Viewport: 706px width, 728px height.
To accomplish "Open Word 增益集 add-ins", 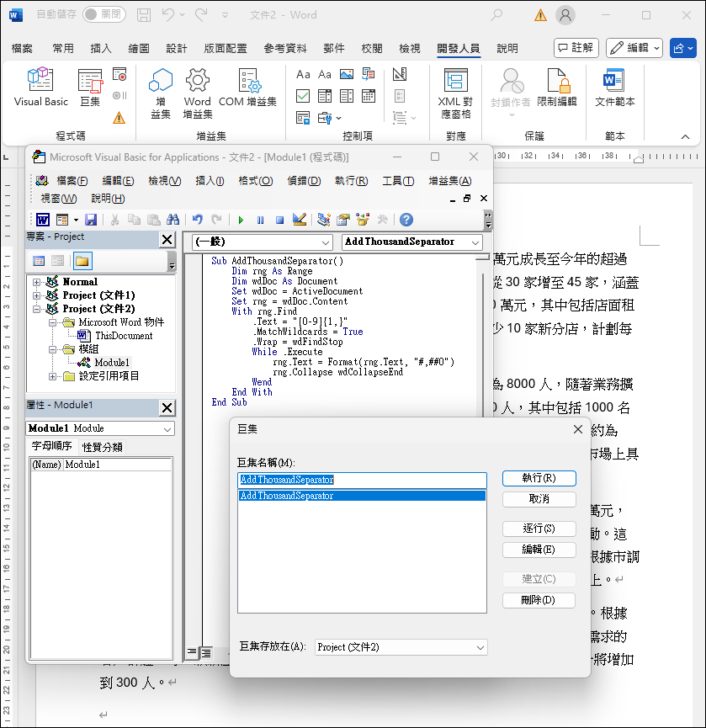I will click(x=198, y=93).
